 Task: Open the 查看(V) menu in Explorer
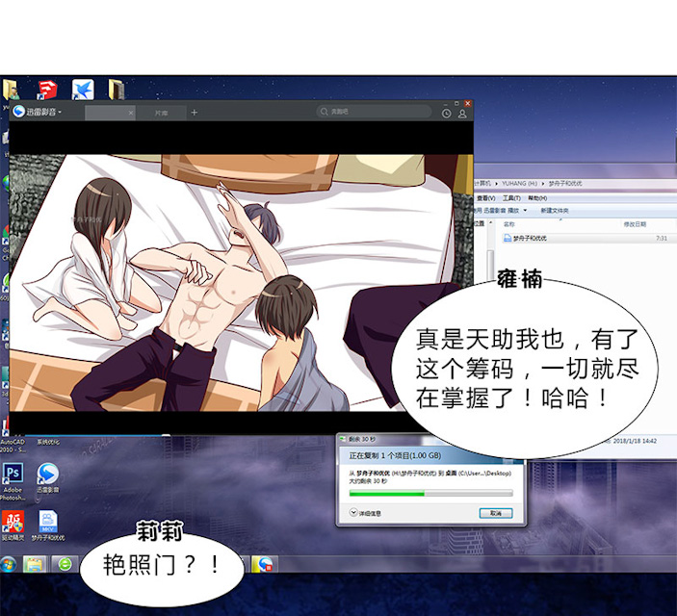pyautogui.click(x=485, y=198)
